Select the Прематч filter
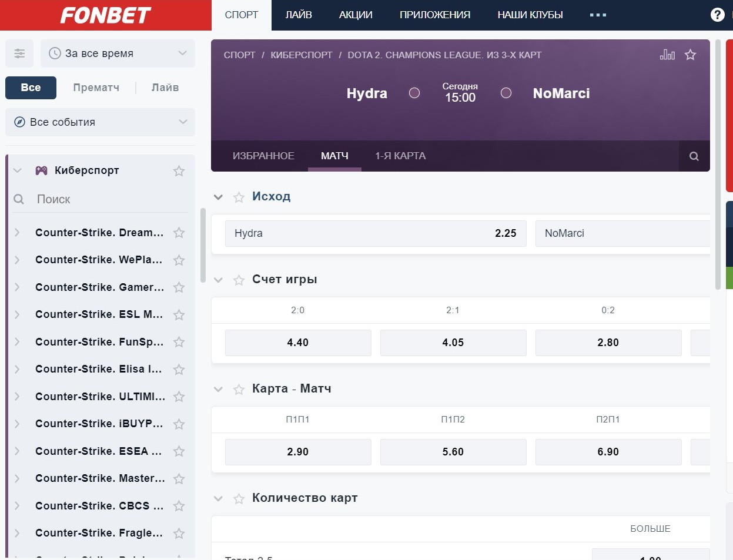The image size is (733, 560). pyautogui.click(x=96, y=88)
